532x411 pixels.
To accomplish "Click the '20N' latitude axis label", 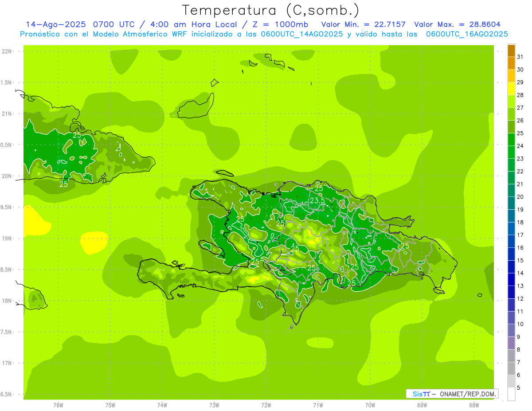I will point(7,176).
